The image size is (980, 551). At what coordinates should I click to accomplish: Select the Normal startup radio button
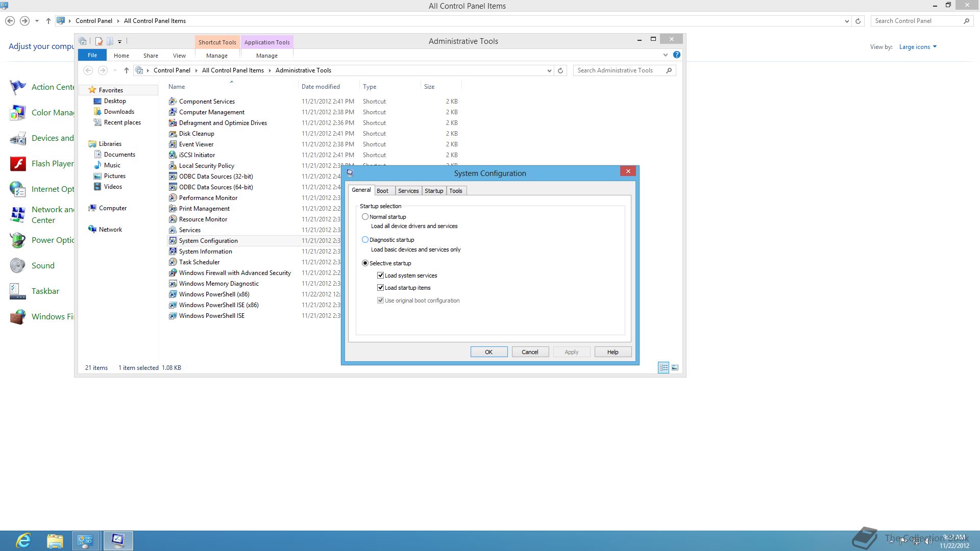[365, 217]
